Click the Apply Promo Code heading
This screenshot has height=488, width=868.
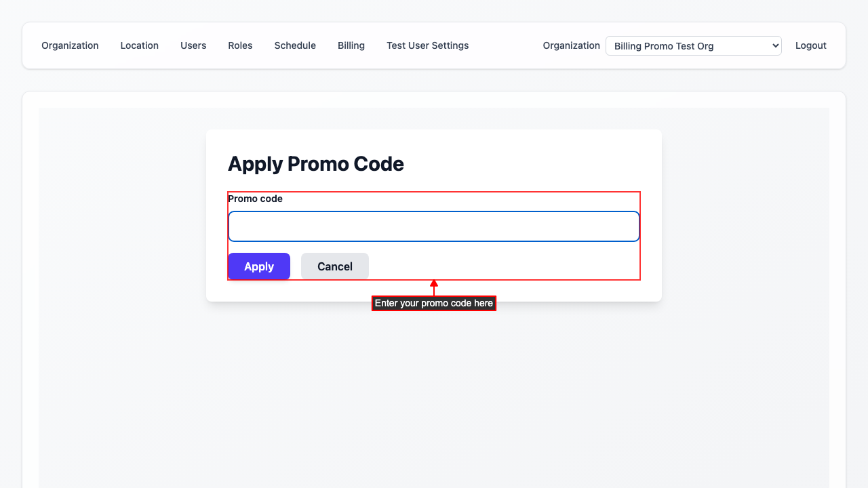click(x=316, y=164)
